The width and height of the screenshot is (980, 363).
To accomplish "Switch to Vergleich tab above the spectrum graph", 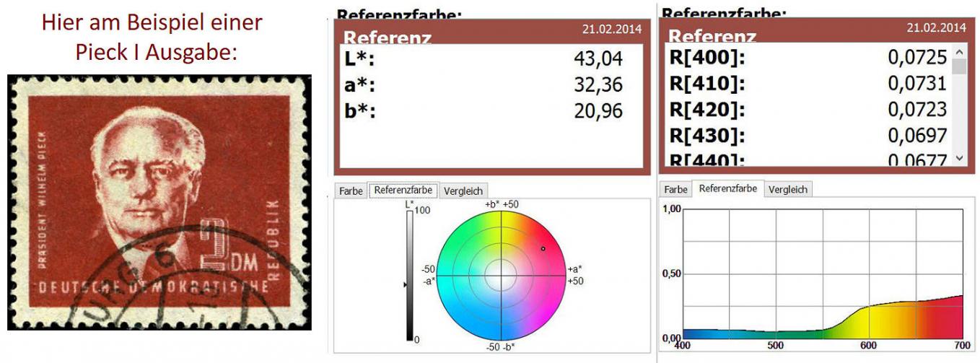I will (x=788, y=190).
